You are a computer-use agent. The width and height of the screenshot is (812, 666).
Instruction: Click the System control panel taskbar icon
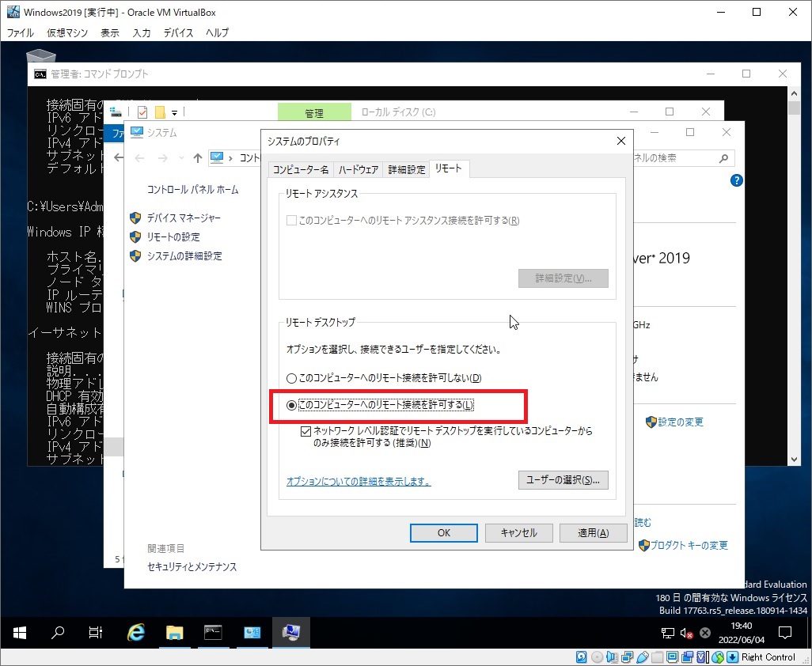(291, 632)
